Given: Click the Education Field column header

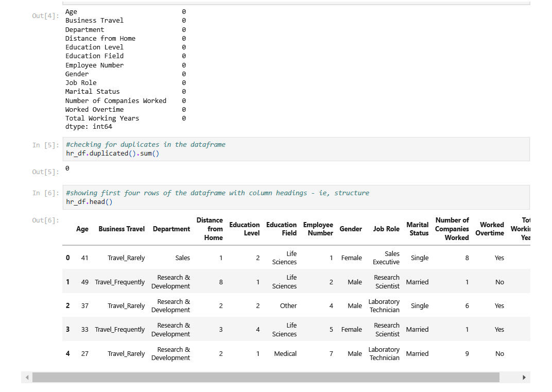Looking at the screenshot, I should 281,229.
